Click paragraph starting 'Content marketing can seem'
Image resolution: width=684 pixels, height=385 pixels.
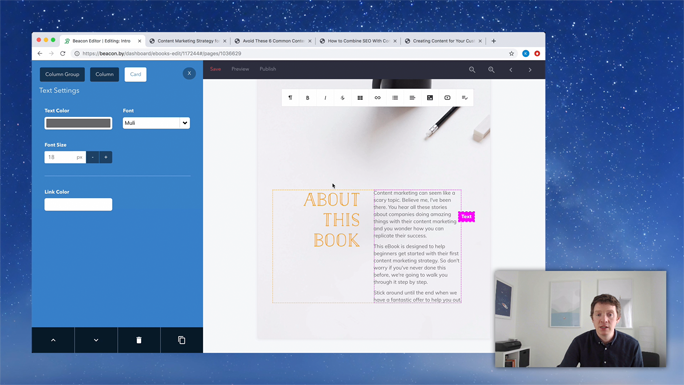point(415,214)
